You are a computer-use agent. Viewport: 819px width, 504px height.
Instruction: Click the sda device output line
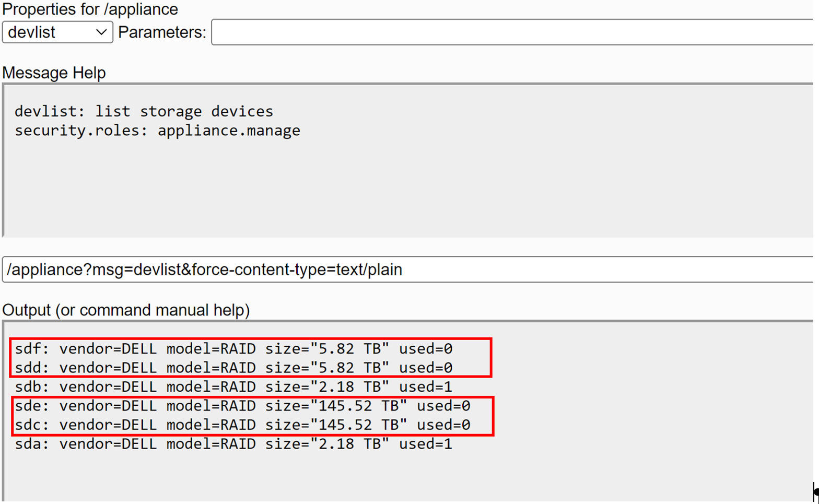[x=233, y=444]
